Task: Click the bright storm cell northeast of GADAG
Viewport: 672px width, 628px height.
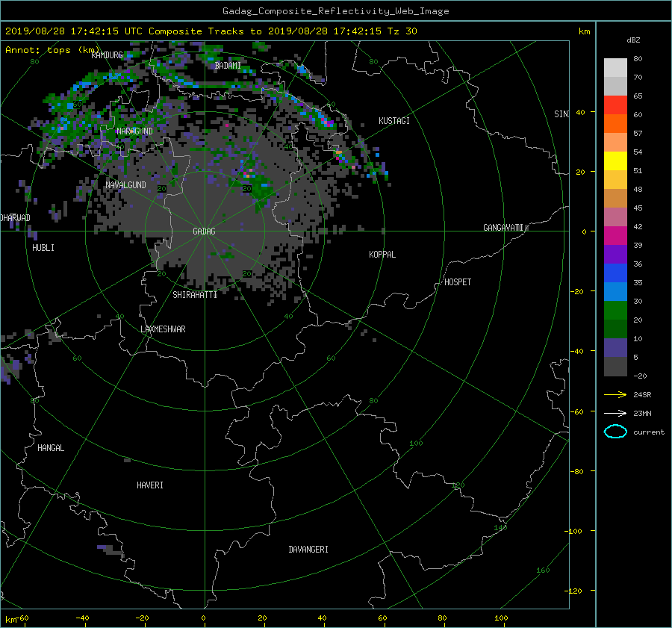Action: (249, 173)
